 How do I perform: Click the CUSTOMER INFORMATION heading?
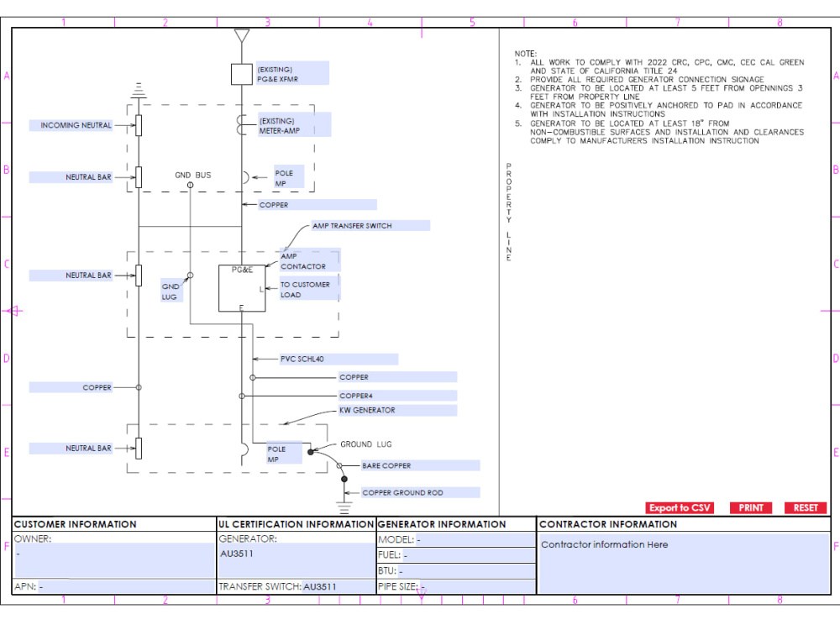click(76, 524)
